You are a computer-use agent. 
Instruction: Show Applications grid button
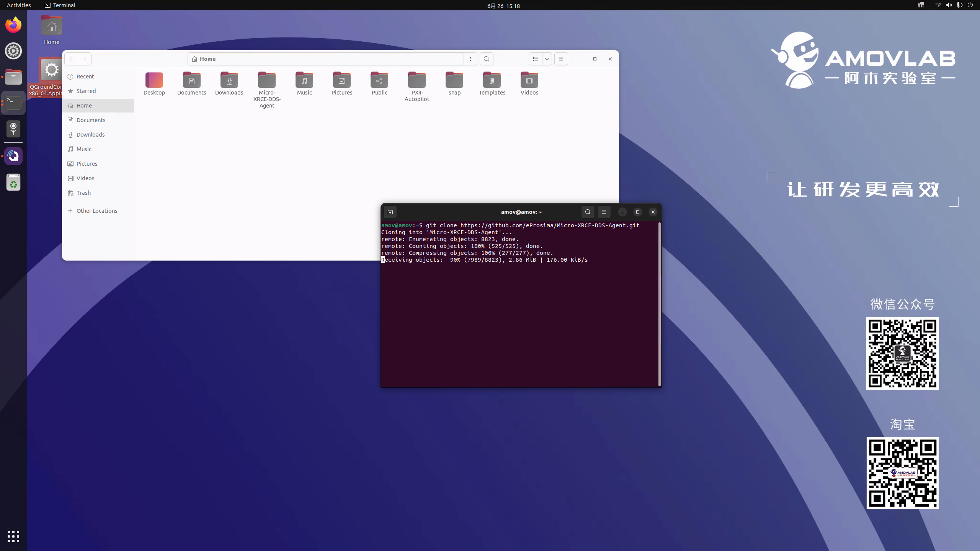coord(13,536)
